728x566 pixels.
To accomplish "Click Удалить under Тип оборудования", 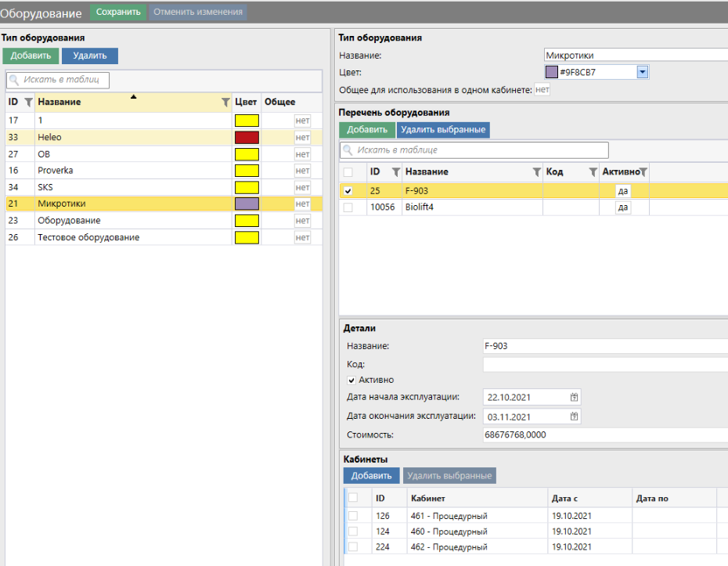I will pyautogui.click(x=89, y=56).
